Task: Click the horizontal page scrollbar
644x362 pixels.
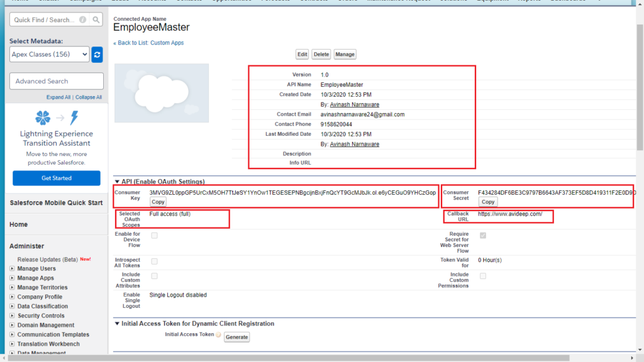Action: [288, 358]
